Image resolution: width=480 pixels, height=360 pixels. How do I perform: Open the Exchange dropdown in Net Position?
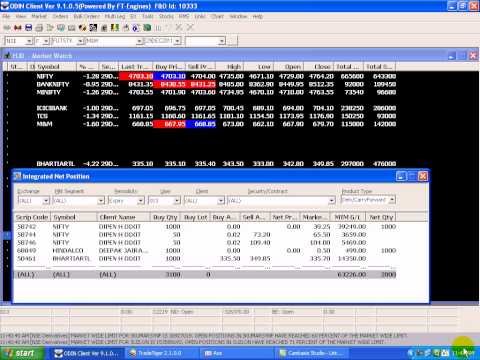46,201
